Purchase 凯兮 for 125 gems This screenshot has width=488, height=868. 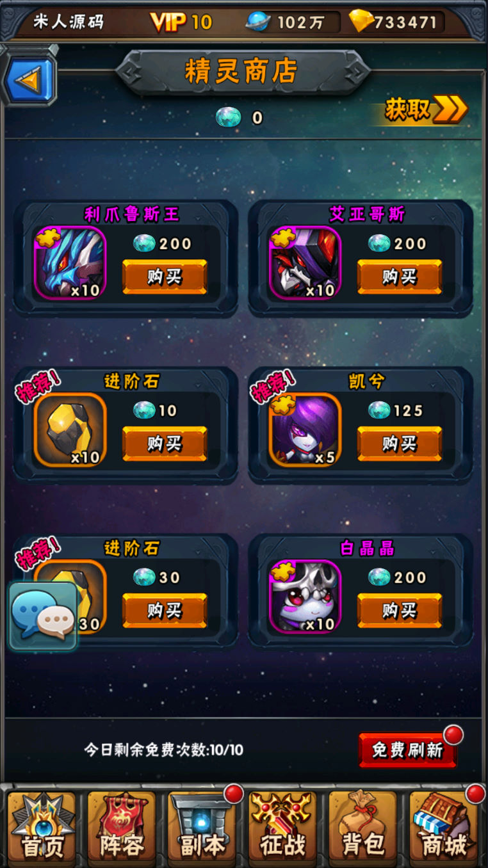(400, 444)
